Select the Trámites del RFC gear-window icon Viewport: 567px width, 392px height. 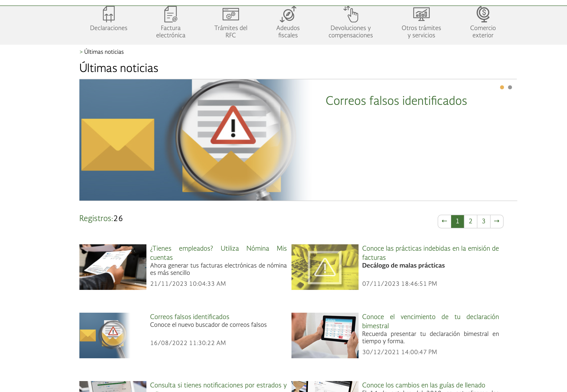tap(231, 14)
